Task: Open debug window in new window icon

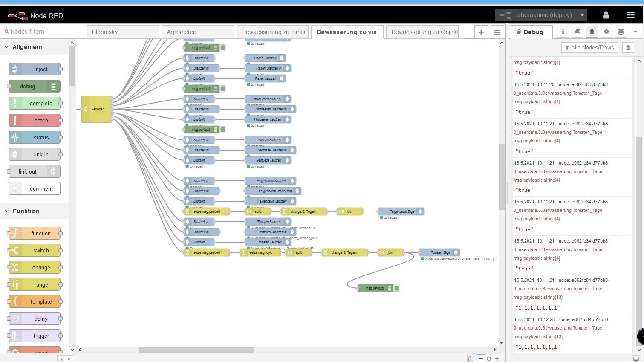Action: tap(636, 359)
